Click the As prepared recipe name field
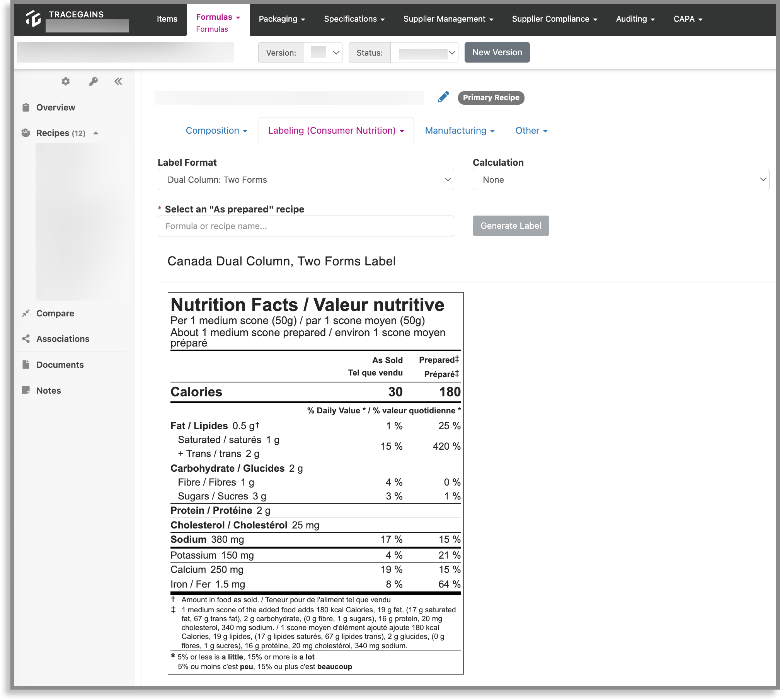The width and height of the screenshot is (780, 700). (x=306, y=226)
